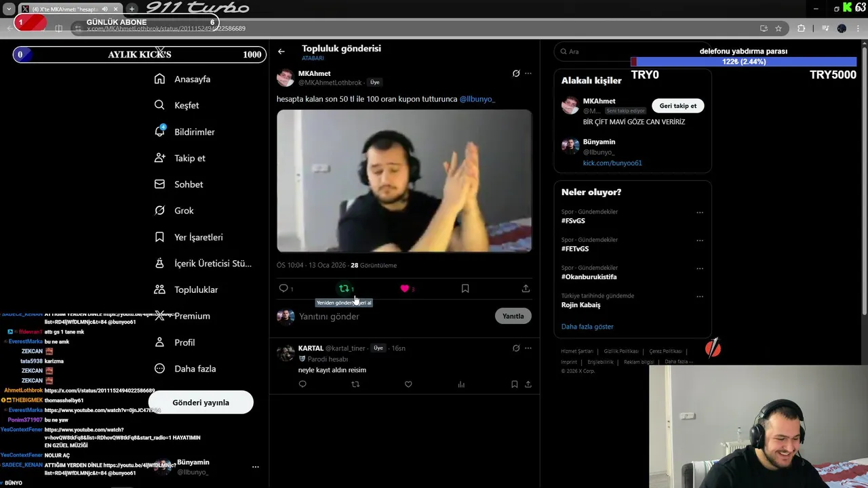Open the kick.com/bunyoo61 link
The height and width of the screenshot is (488, 868).
click(612, 163)
